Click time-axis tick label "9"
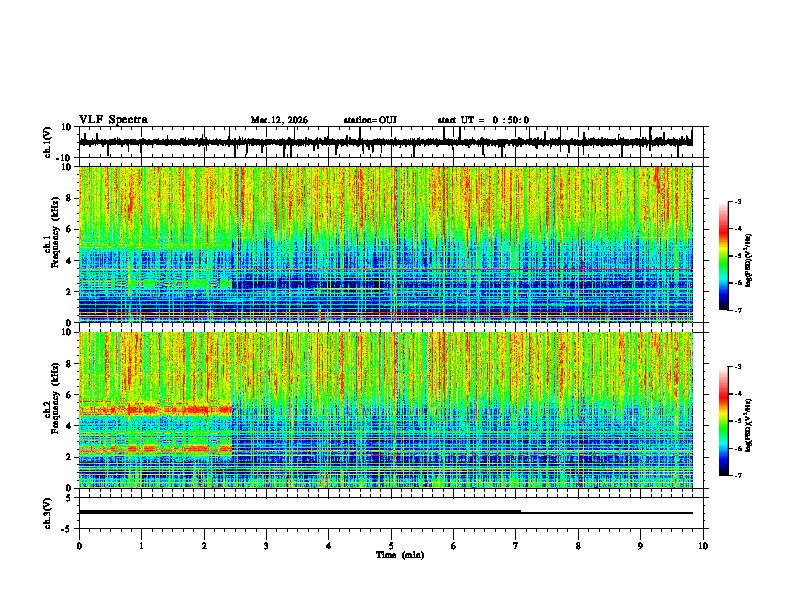Image resolution: width=792 pixels, height=612 pixels. (640, 546)
